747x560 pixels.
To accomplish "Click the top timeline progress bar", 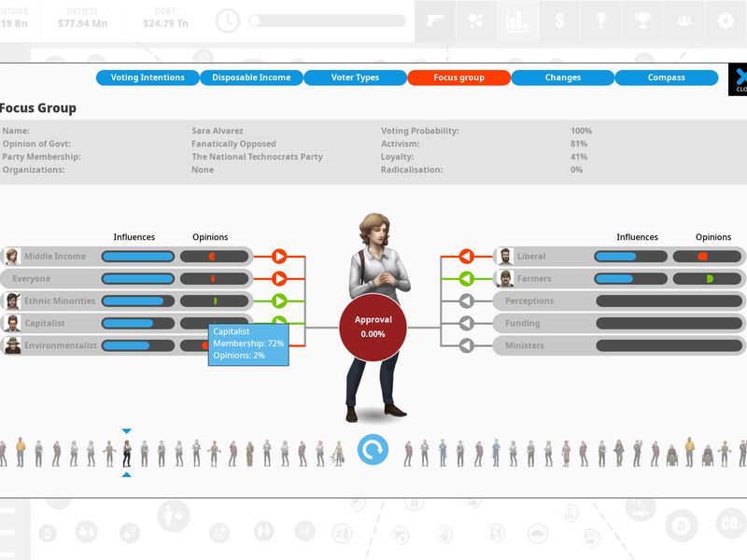I will click(328, 21).
